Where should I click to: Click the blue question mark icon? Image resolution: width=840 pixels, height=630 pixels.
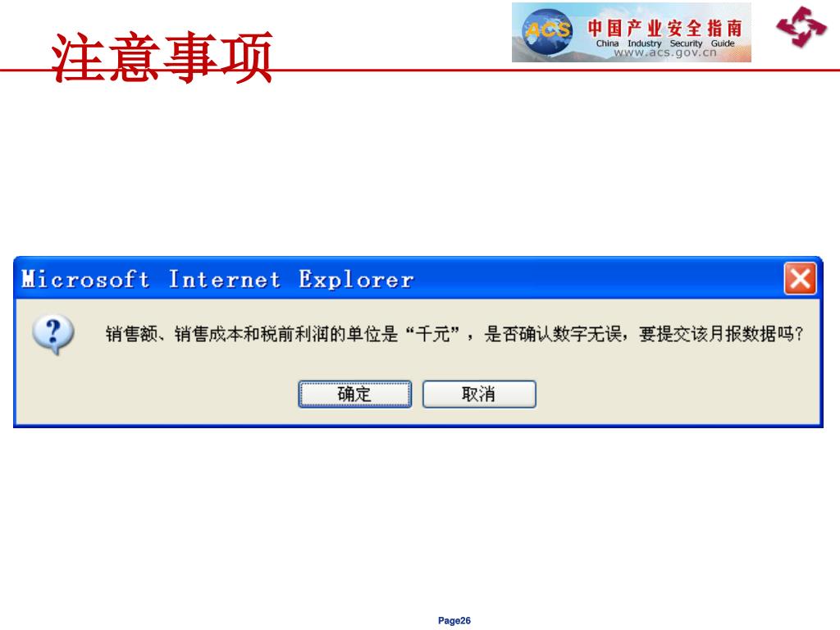tap(53, 335)
